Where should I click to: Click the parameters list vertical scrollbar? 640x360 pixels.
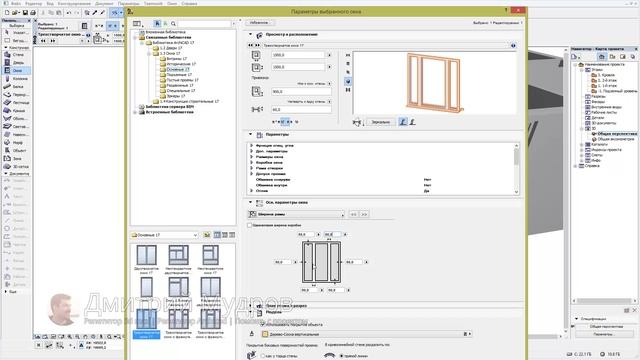pos(516,168)
